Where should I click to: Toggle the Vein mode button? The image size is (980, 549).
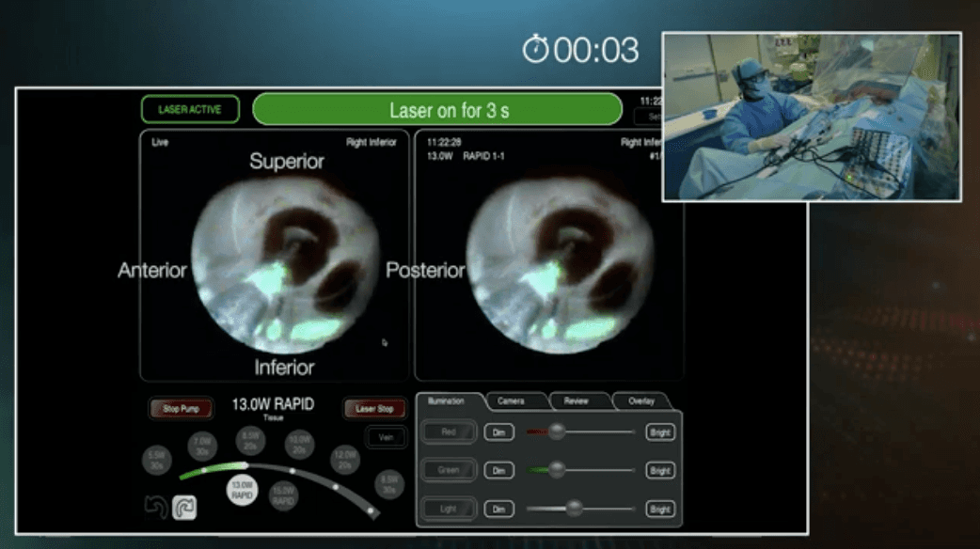pyautogui.click(x=386, y=437)
